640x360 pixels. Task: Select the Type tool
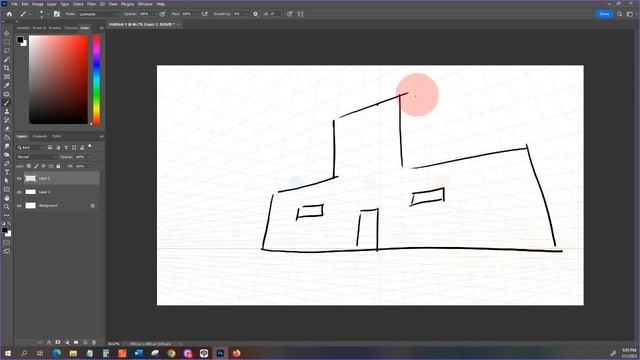point(7,172)
